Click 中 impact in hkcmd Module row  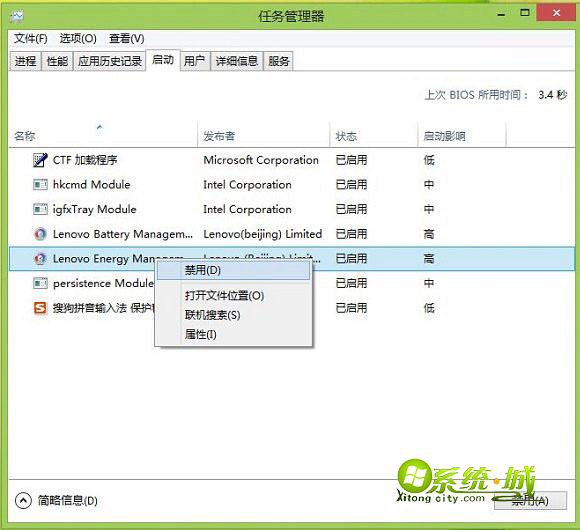[x=429, y=185]
